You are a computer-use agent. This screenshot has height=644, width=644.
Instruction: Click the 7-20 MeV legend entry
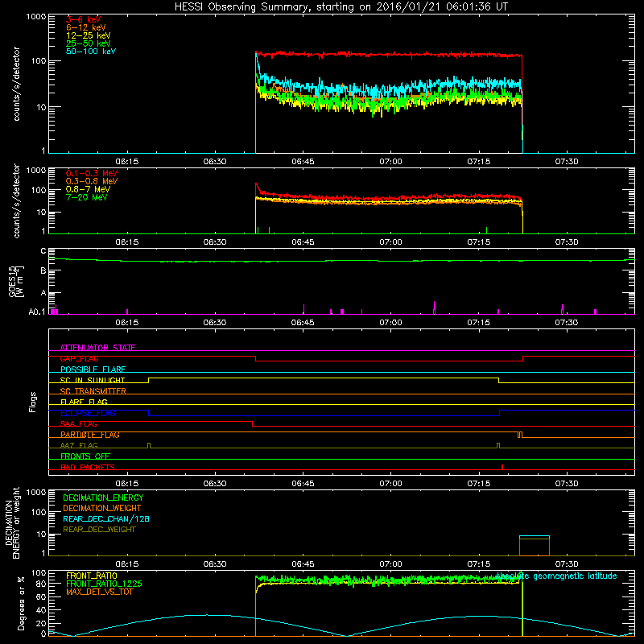tap(87, 197)
